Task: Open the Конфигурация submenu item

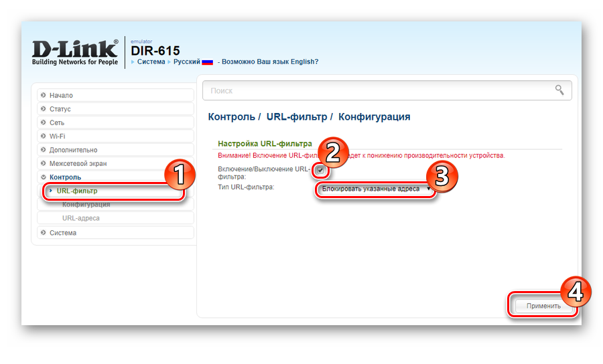Action: [x=115, y=204]
